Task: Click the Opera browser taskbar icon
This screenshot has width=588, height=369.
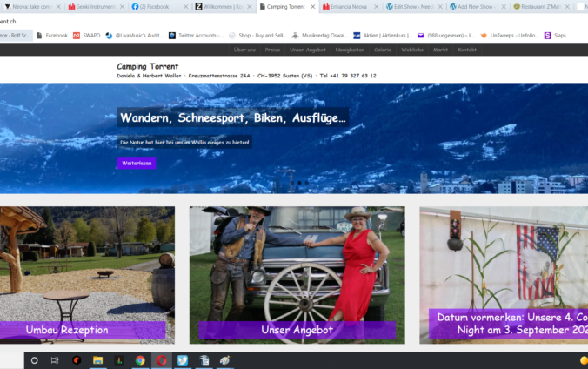Action: point(162,359)
